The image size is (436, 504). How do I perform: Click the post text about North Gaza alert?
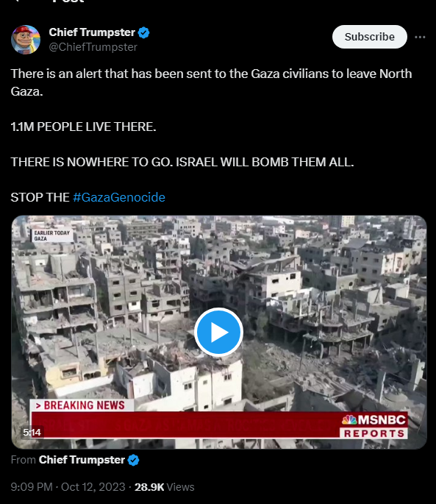coord(211,82)
